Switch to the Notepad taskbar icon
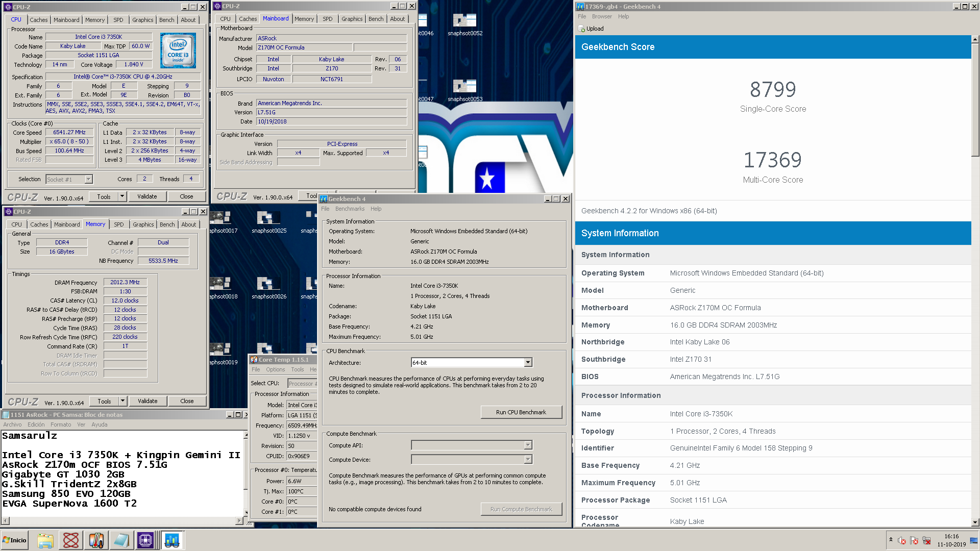Screen dimensions: 980x551 121,540
